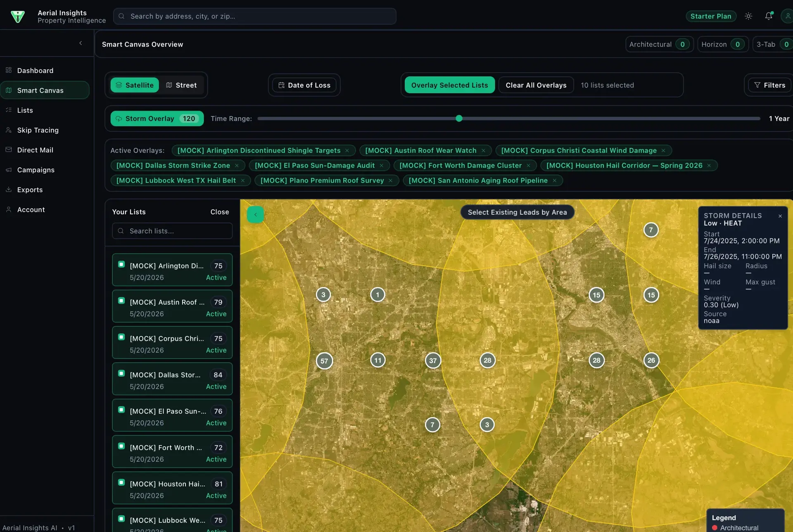The image size is (793, 532).
Task: Remove San Antonio Aging Roof Pipeline overlay
Action: click(x=554, y=180)
